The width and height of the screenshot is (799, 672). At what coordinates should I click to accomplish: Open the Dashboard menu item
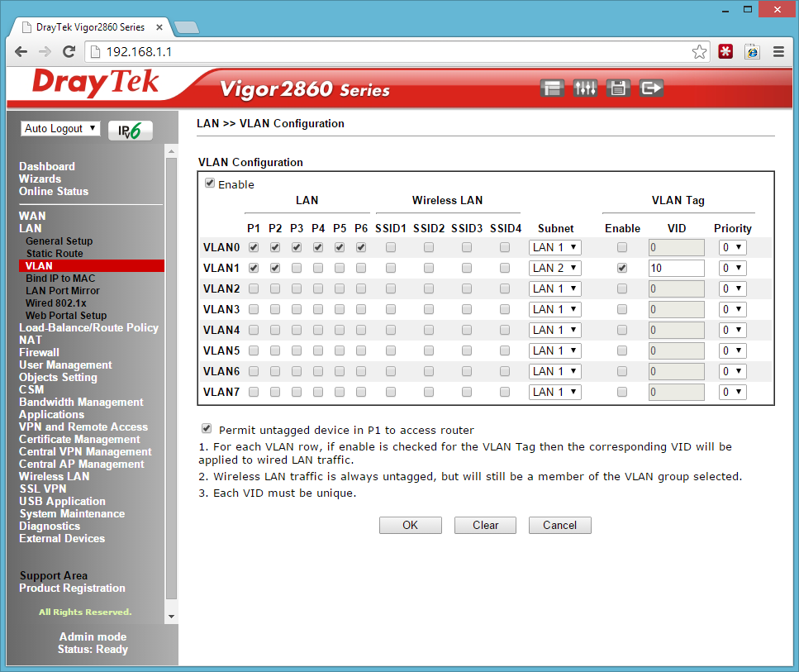click(x=47, y=166)
